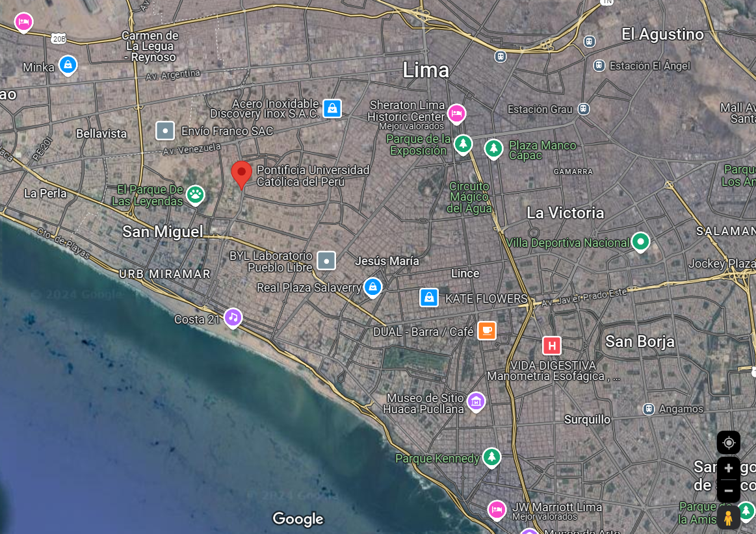Image resolution: width=756 pixels, height=534 pixels.
Task: Open the JW Marriott Lima hotel marker
Action: pyautogui.click(x=497, y=509)
